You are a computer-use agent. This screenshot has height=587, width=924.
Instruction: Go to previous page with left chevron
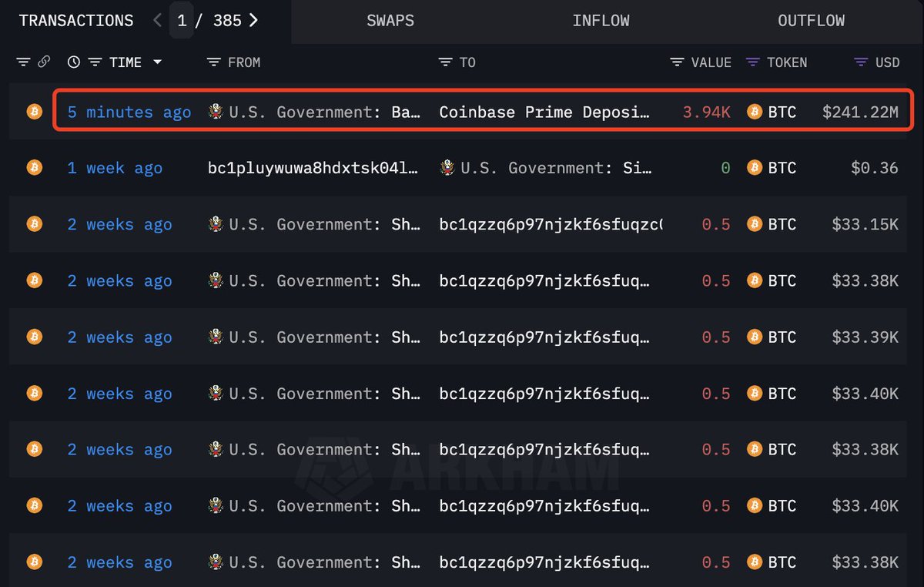point(156,21)
